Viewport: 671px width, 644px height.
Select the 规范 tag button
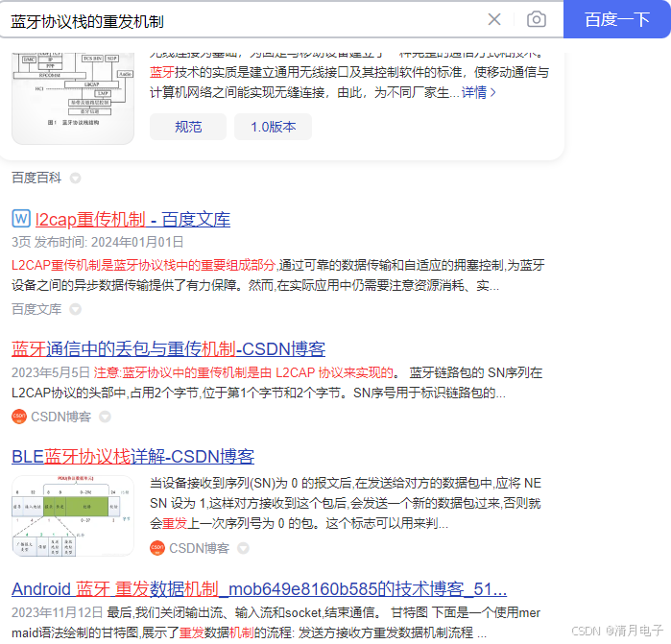tap(188, 127)
